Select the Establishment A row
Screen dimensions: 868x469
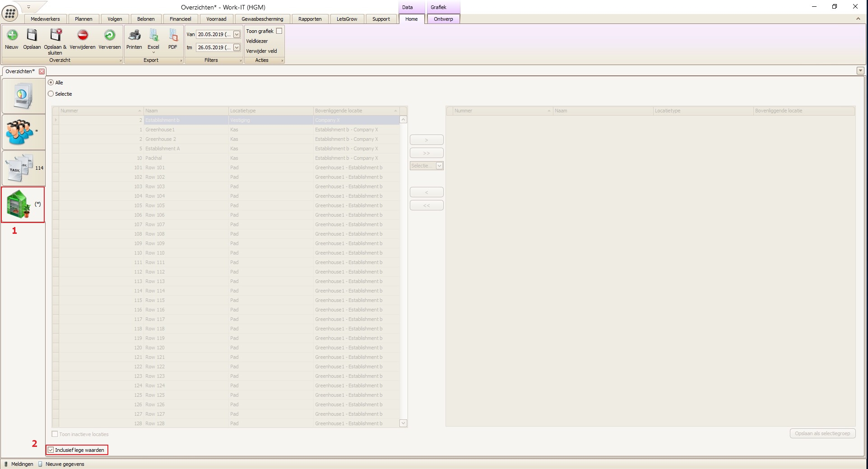[x=226, y=149]
